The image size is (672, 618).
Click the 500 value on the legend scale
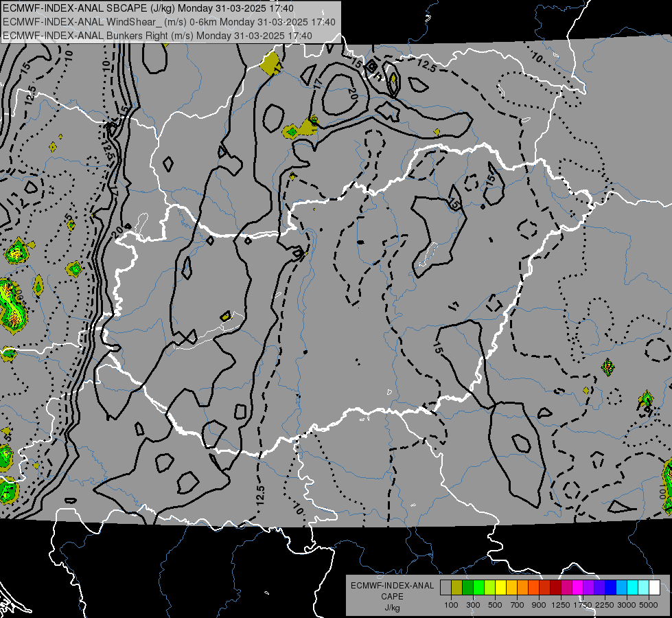(x=495, y=605)
